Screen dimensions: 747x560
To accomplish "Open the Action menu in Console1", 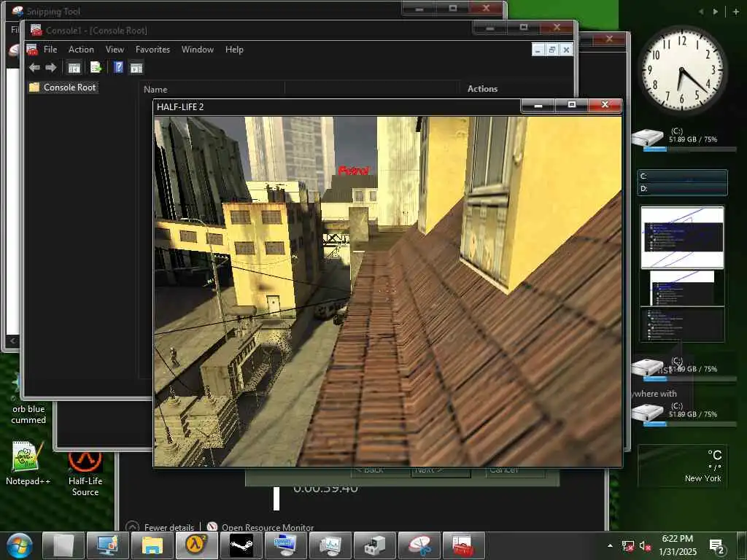I will click(x=81, y=50).
